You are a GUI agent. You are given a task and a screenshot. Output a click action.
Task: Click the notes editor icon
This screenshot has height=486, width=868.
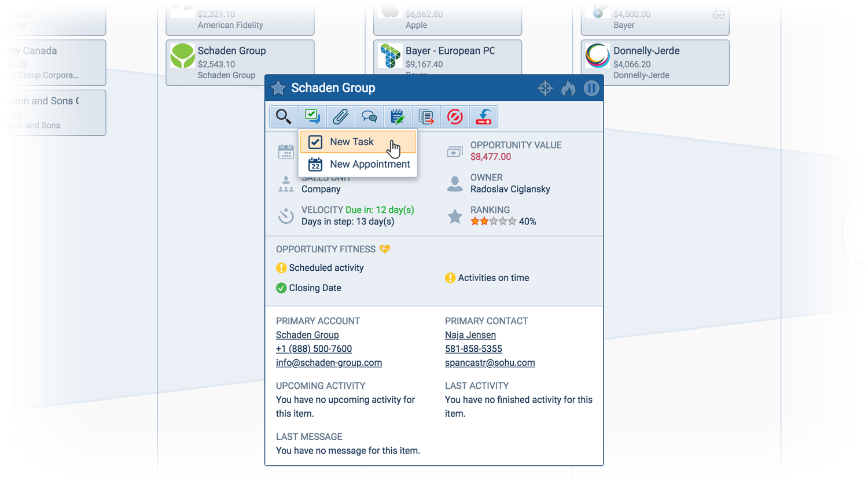398,116
